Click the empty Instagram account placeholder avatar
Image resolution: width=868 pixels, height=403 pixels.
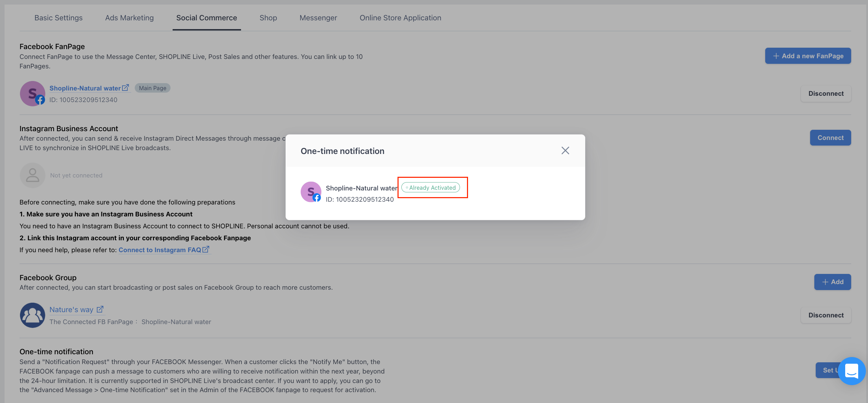tap(32, 175)
